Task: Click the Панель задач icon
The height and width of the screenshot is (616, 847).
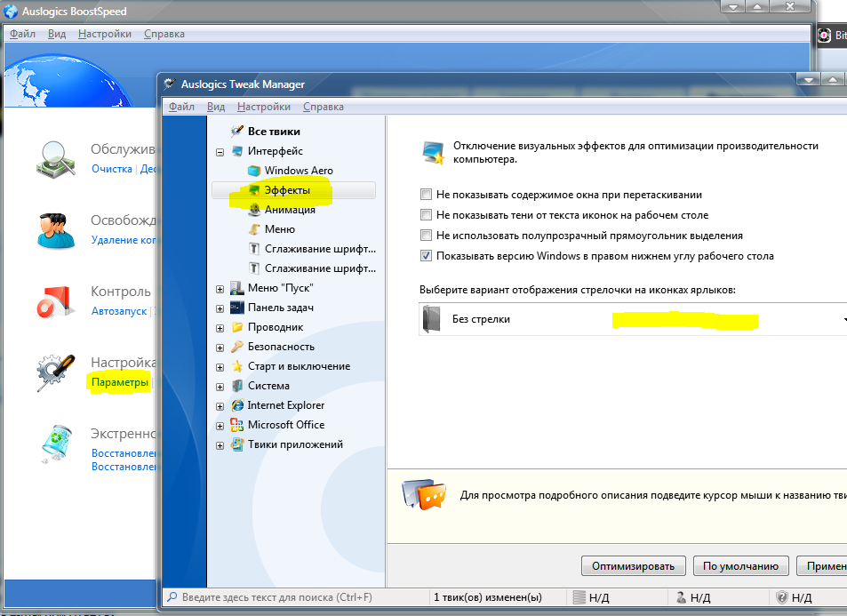Action: (x=237, y=308)
